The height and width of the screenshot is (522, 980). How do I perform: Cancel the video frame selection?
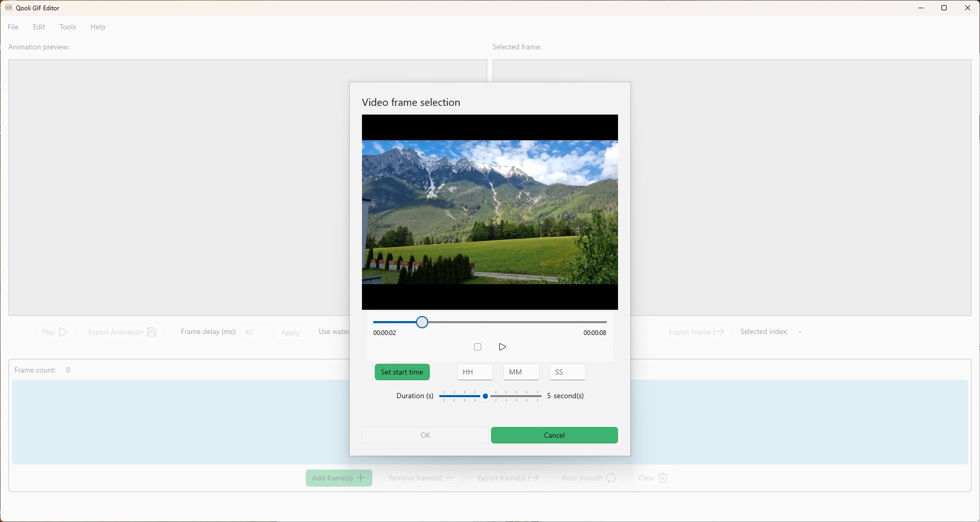tap(554, 435)
